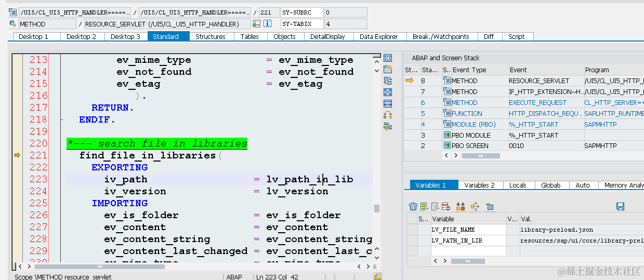Click the code editor horizontal scroll right arrow
The image size is (644, 280).
pos(369,266)
